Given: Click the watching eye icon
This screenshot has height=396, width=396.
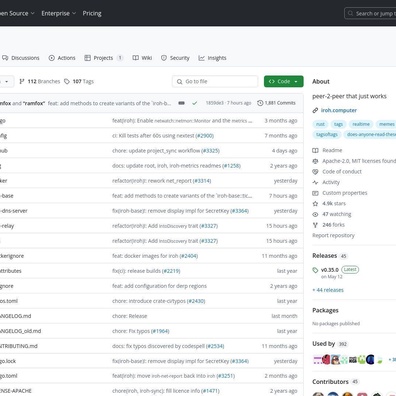Looking at the screenshot, I should pos(315,214).
